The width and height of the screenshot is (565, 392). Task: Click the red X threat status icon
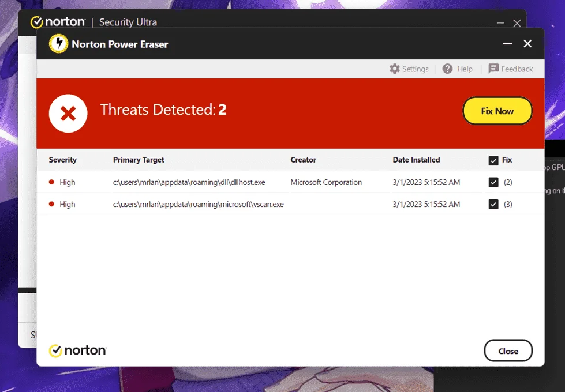[x=68, y=114]
